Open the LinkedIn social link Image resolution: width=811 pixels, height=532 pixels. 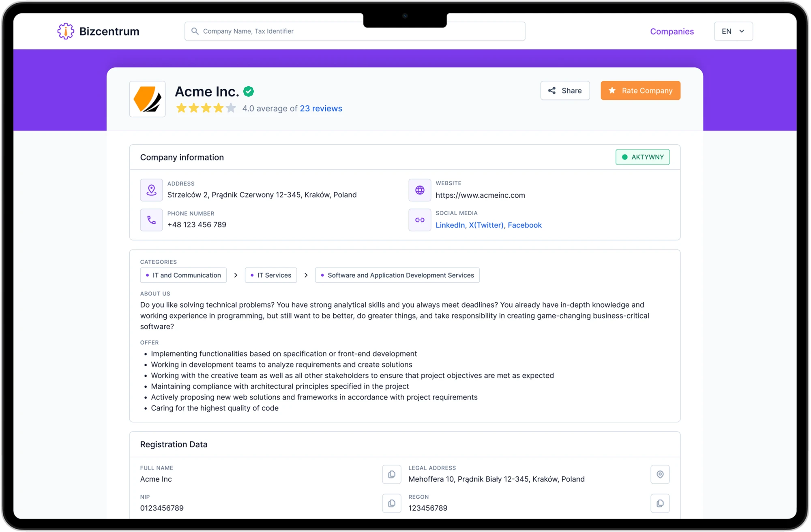click(450, 225)
